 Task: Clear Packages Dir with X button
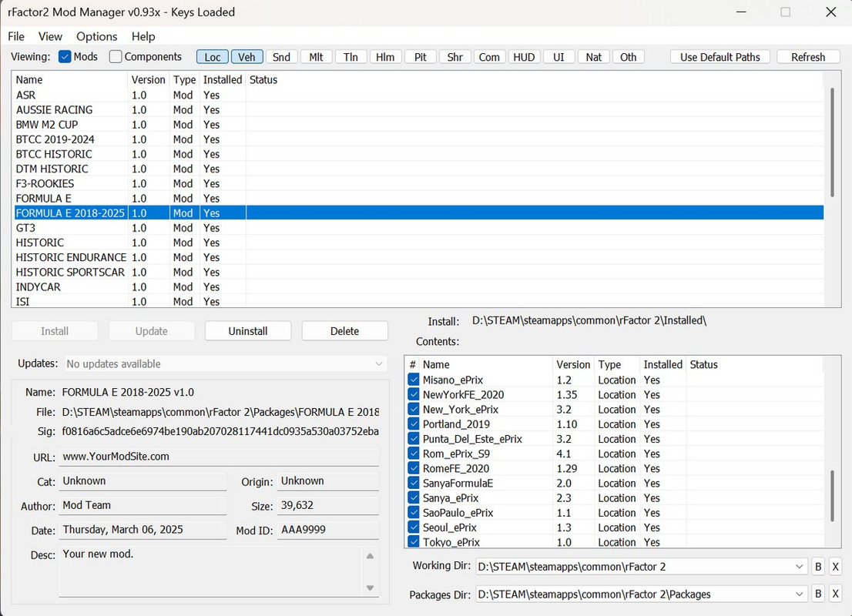coord(836,594)
